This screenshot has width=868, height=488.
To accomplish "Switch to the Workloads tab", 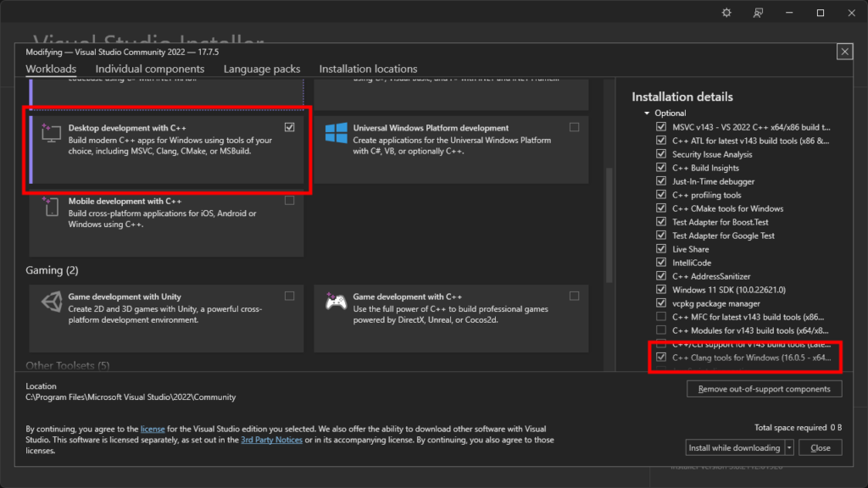I will coord(51,69).
